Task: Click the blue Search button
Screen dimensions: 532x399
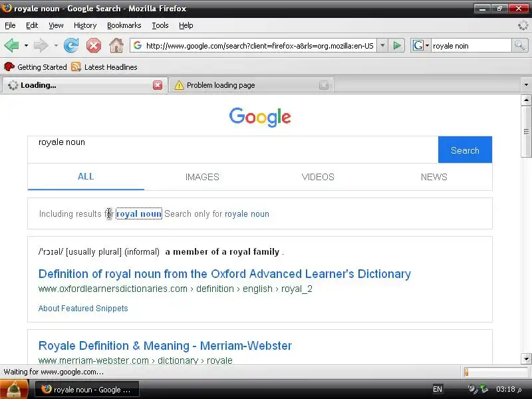Action: click(465, 150)
